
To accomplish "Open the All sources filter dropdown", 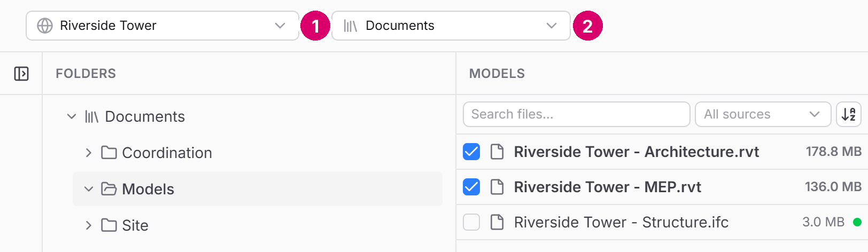I will pos(763,114).
